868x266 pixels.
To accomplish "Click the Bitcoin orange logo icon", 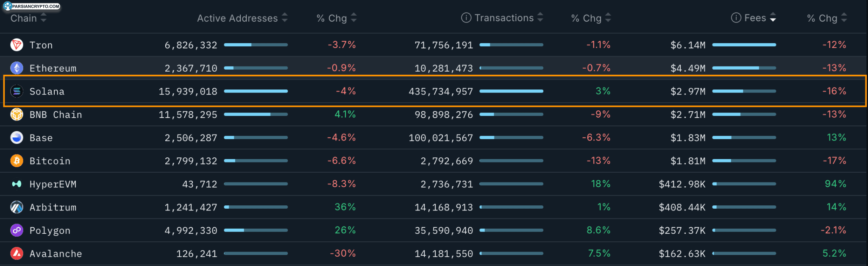I will point(17,161).
